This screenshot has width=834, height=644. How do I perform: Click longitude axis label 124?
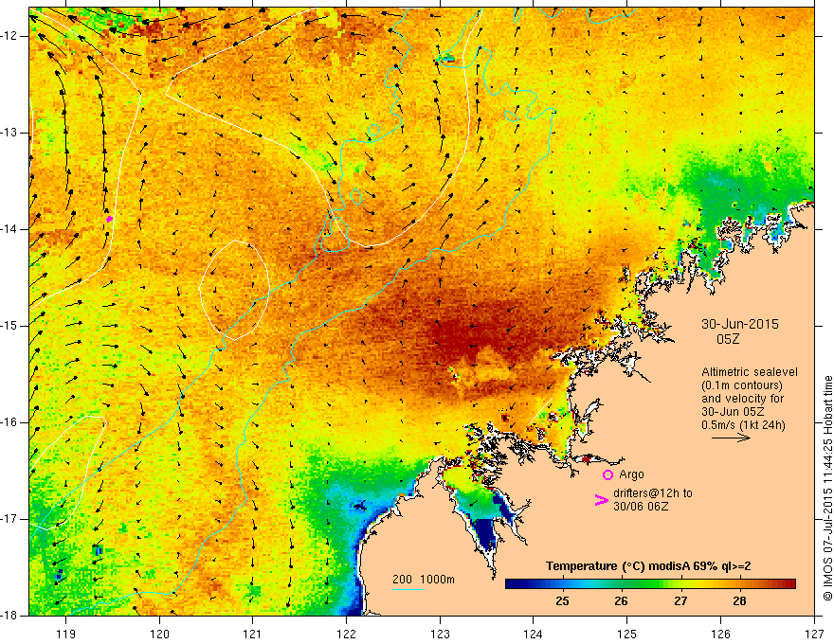coord(534,634)
